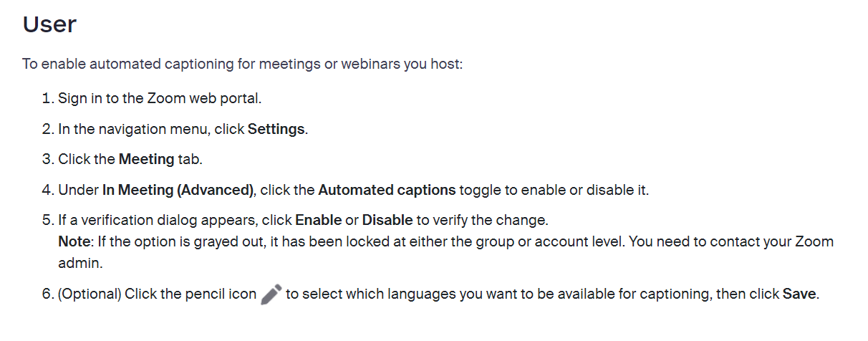Click the pencil icon in step 6

[271, 294]
